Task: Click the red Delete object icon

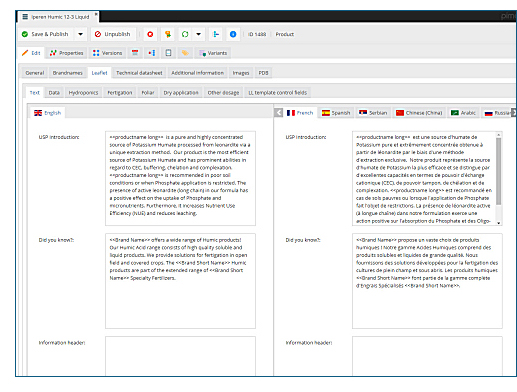Action: tap(150, 34)
